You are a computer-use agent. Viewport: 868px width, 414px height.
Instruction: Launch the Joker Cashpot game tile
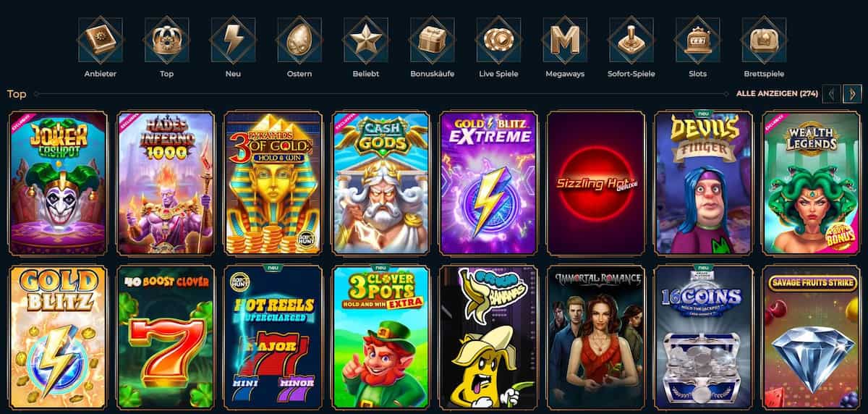[x=57, y=183]
